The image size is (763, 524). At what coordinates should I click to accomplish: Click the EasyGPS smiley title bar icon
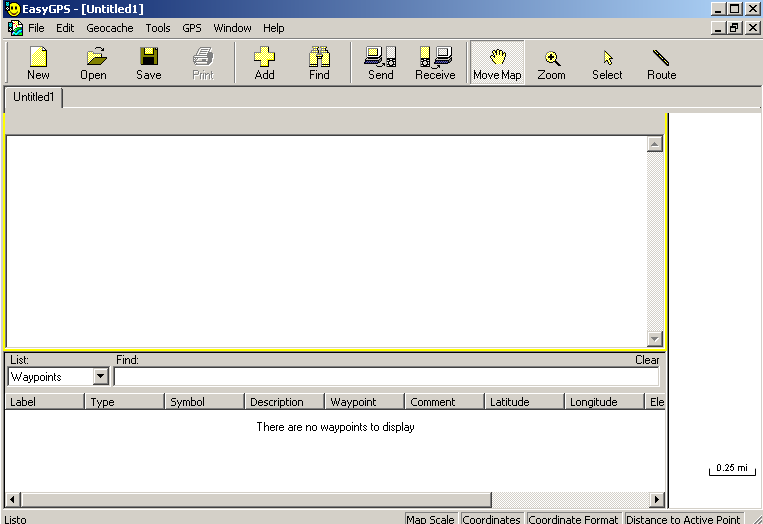pos(13,9)
